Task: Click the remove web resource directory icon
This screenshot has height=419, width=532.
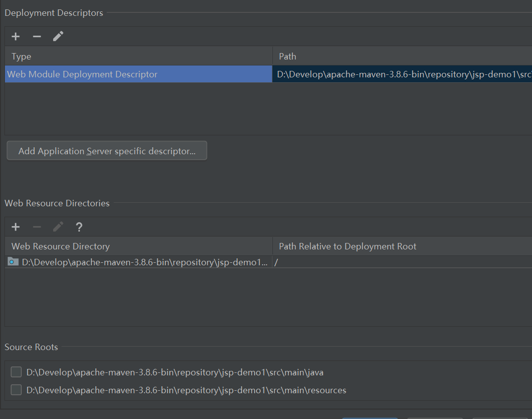Action: pyautogui.click(x=37, y=227)
